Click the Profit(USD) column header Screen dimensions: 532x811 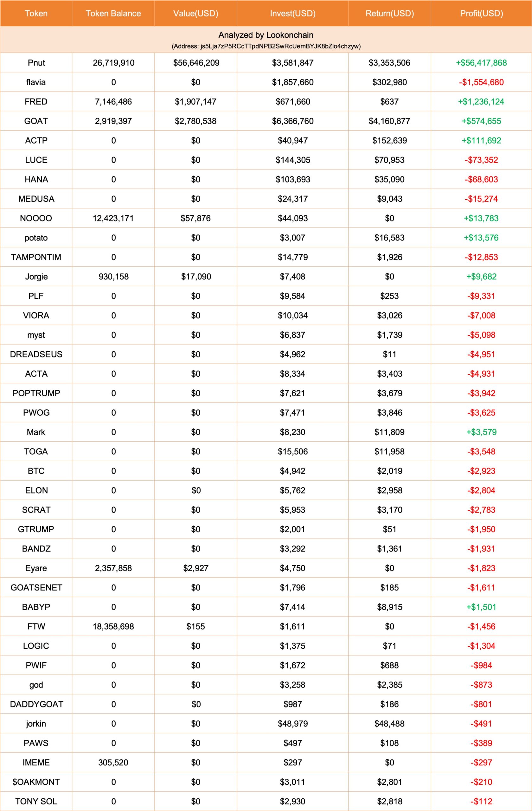[x=481, y=14]
